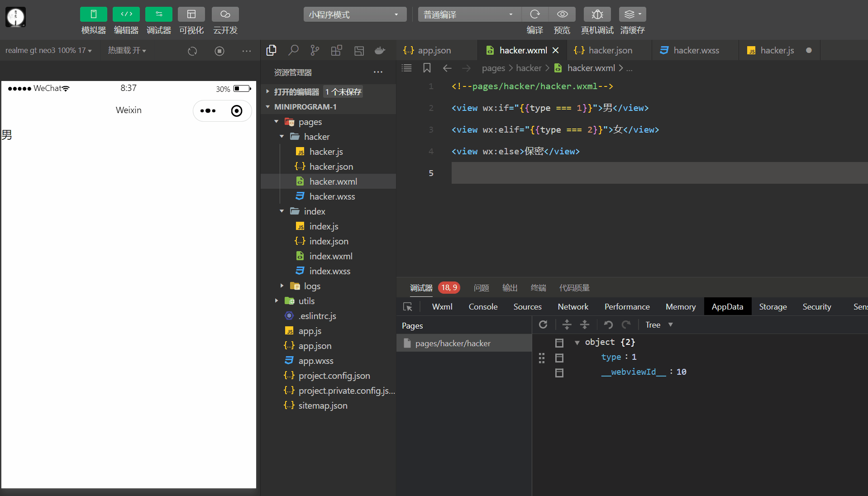Expand the utils folder
The height and width of the screenshot is (496, 868).
tap(329, 301)
